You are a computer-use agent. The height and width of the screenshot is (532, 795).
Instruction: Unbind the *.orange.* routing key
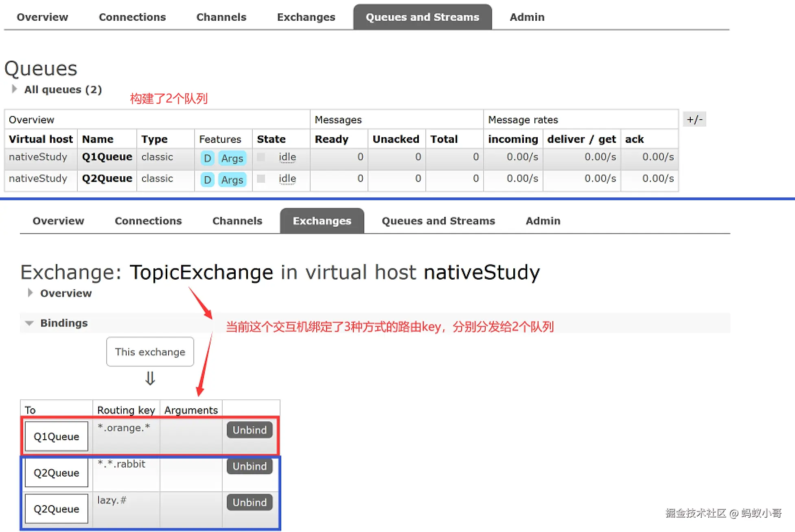coord(250,430)
